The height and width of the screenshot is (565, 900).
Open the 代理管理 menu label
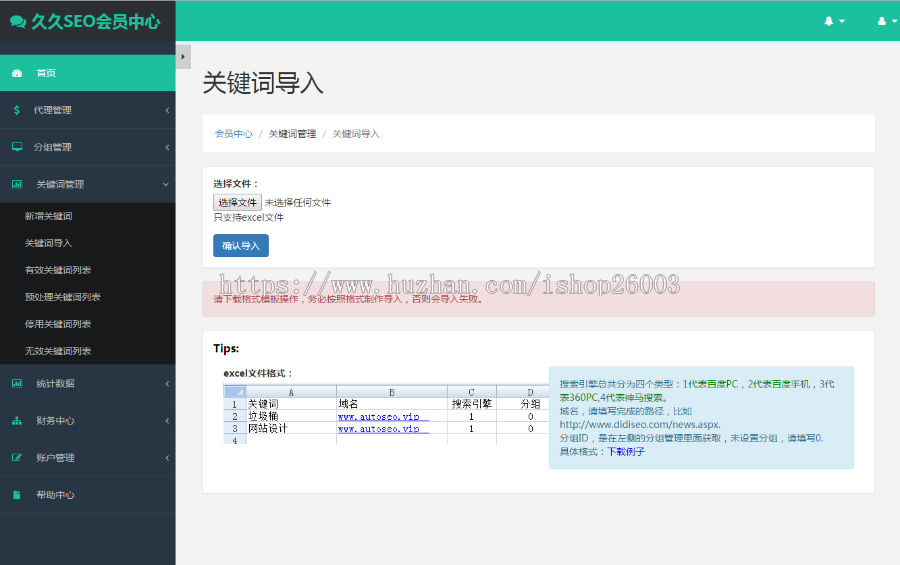(x=52, y=110)
